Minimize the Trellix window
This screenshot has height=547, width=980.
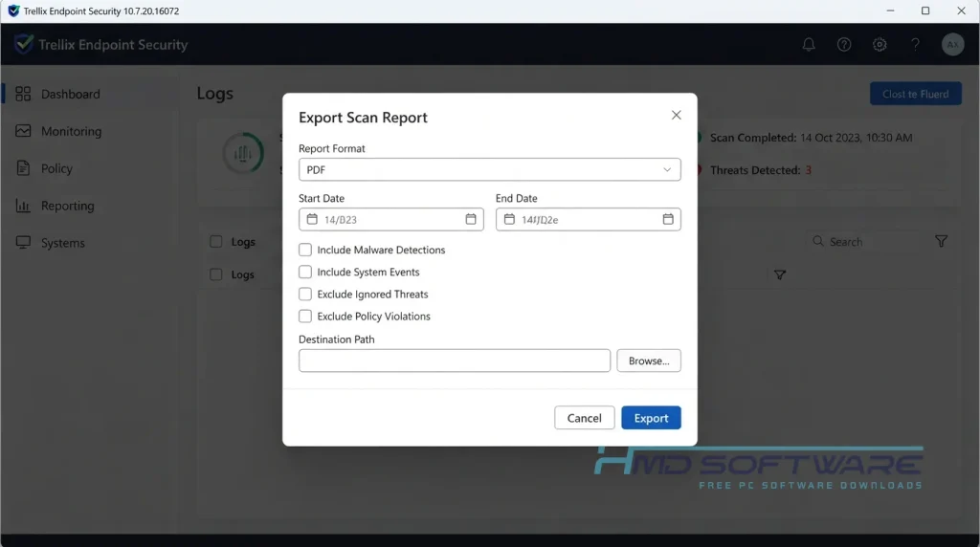click(891, 11)
